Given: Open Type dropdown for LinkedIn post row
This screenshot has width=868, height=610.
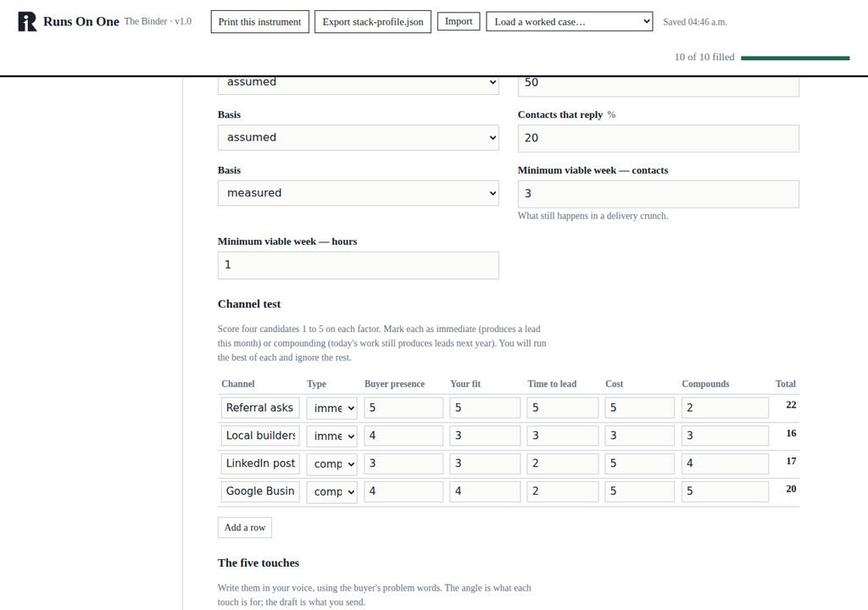Looking at the screenshot, I should [332, 464].
